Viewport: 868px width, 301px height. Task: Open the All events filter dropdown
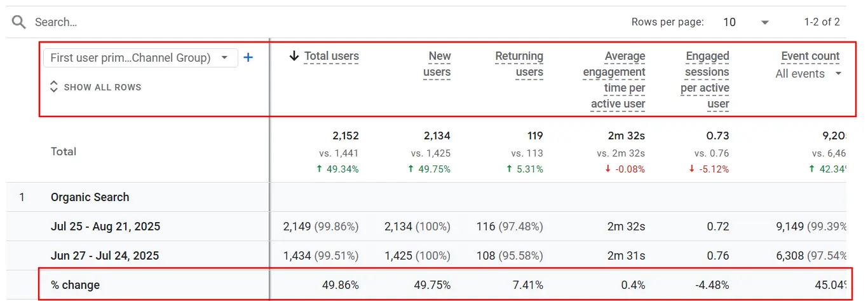[808, 74]
